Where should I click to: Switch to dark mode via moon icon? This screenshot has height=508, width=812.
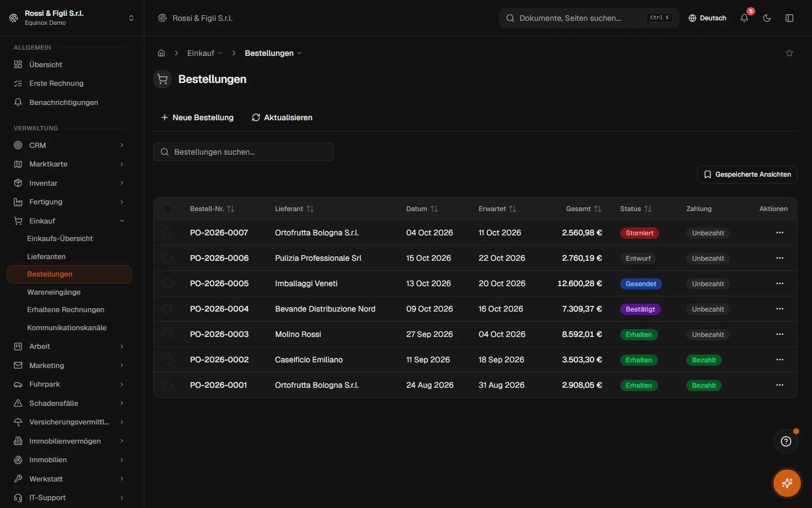click(767, 18)
